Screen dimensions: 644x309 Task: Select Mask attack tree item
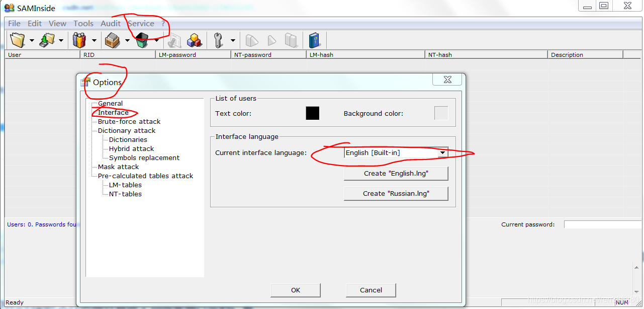118,167
